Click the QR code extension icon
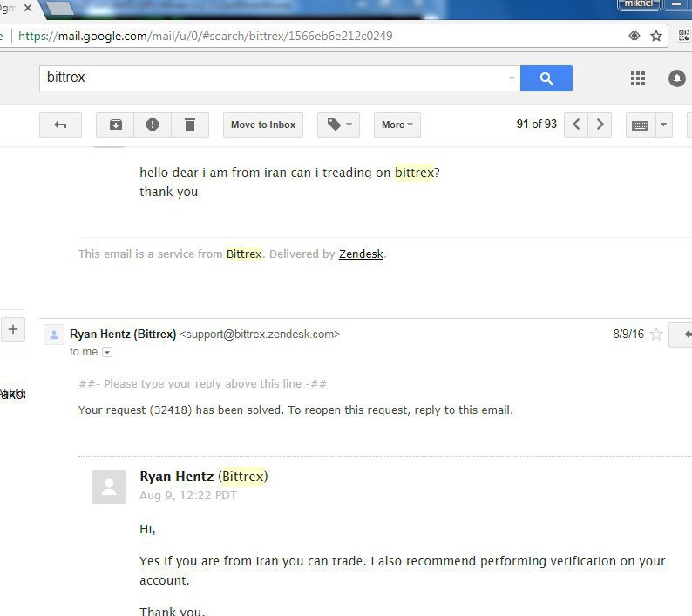This screenshot has width=692, height=616. (x=683, y=36)
